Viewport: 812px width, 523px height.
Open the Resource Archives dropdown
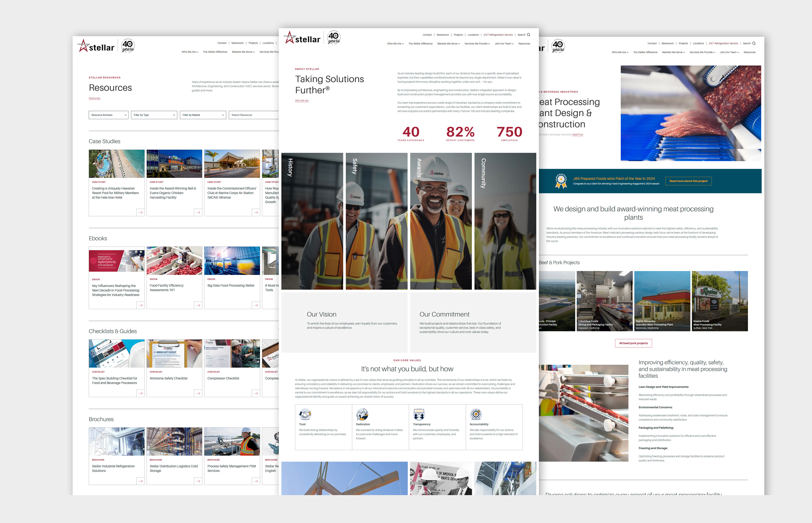(108, 115)
